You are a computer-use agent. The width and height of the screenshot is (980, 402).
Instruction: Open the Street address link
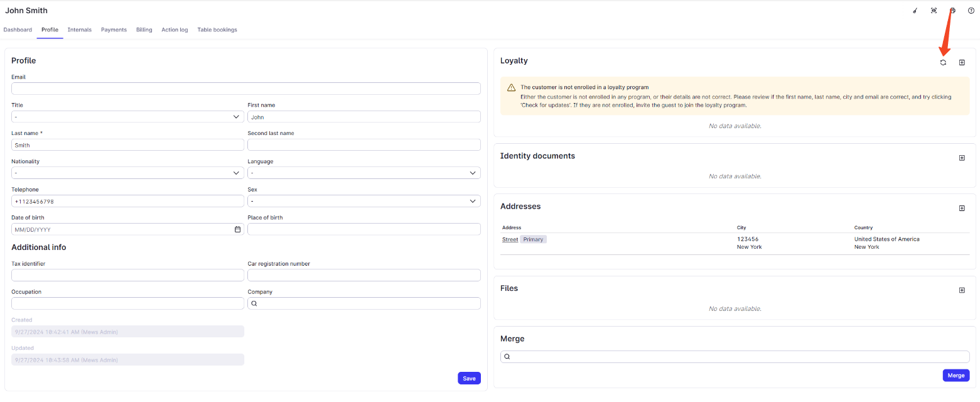[x=510, y=239]
